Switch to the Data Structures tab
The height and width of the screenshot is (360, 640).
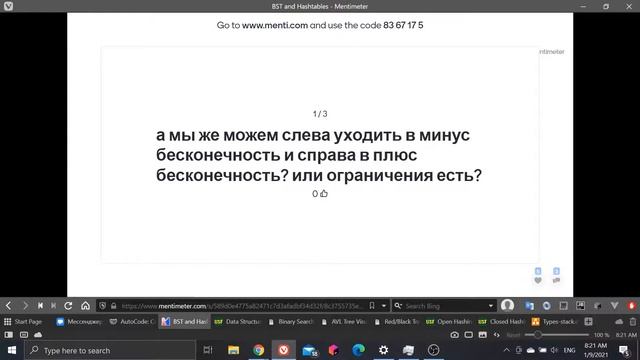pos(238,322)
